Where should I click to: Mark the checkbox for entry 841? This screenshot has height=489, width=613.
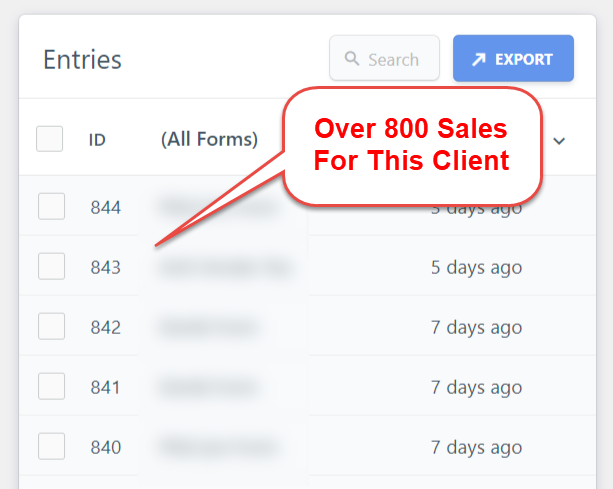(51, 387)
